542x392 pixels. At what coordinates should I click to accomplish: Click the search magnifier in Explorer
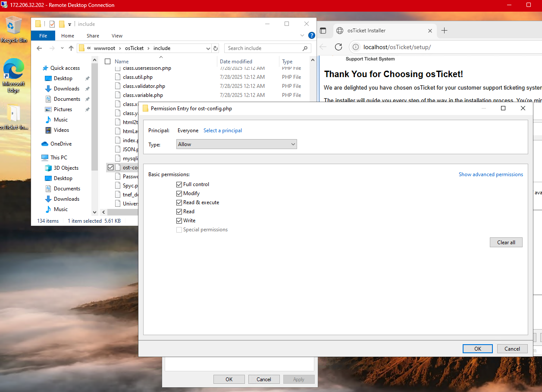pos(305,48)
